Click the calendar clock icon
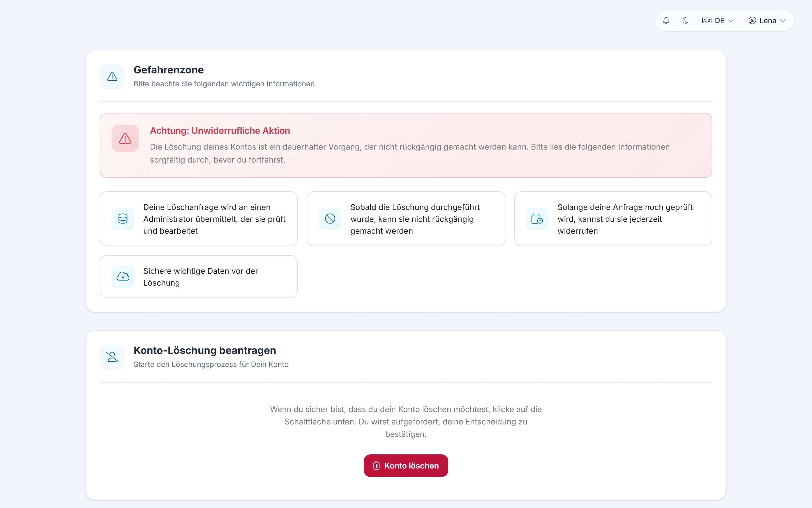 click(537, 219)
